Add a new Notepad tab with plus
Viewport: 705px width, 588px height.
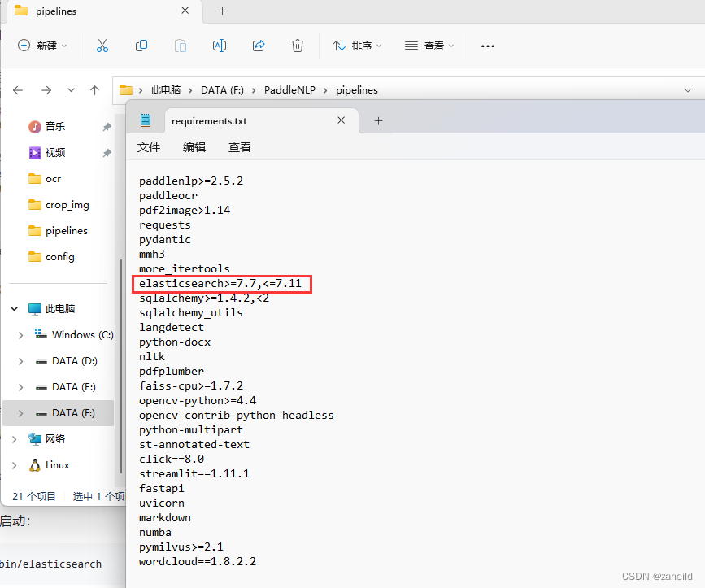point(379,121)
